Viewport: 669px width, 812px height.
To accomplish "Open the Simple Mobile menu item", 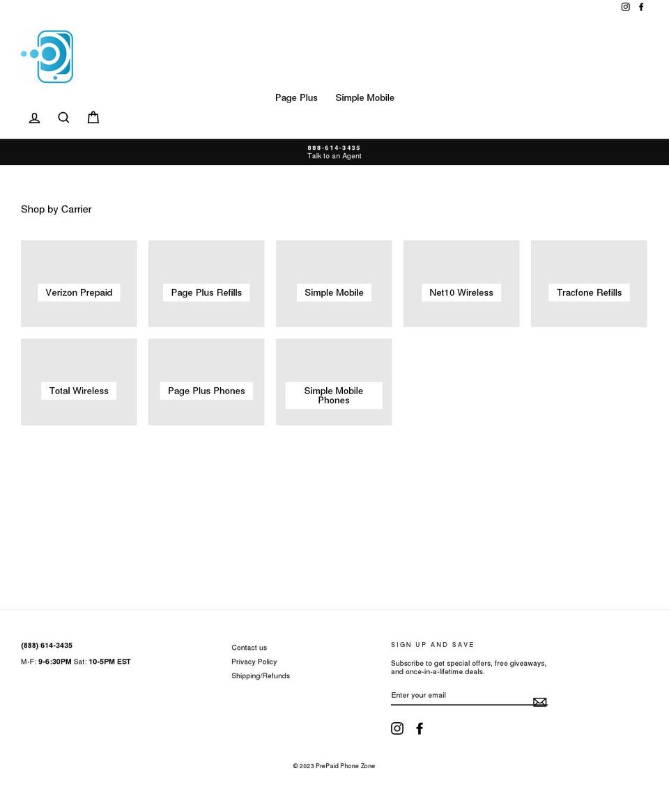I will coord(365,98).
